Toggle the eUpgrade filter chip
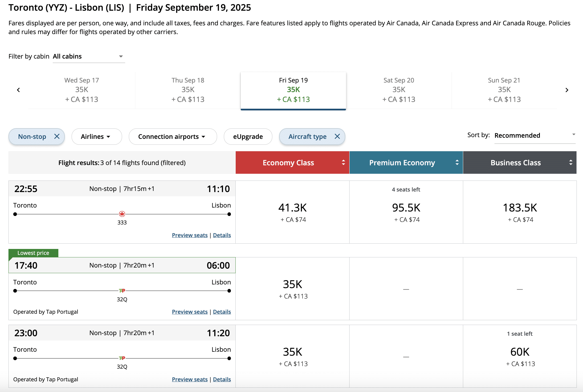Screen dimensions: 583x392 248,137
